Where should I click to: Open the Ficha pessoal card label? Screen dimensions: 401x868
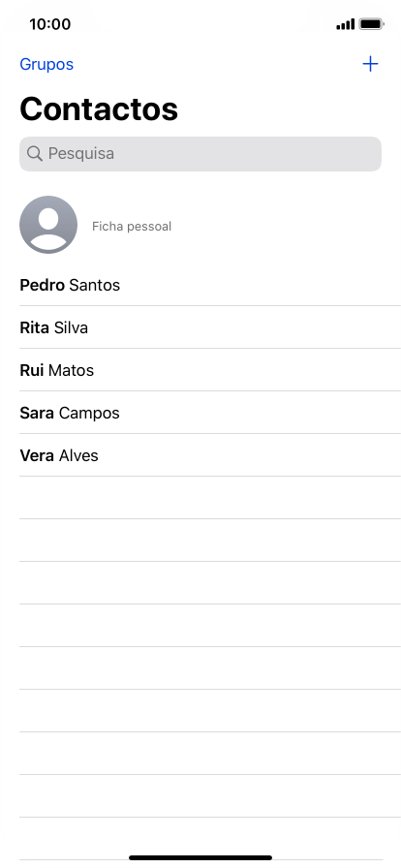click(132, 227)
